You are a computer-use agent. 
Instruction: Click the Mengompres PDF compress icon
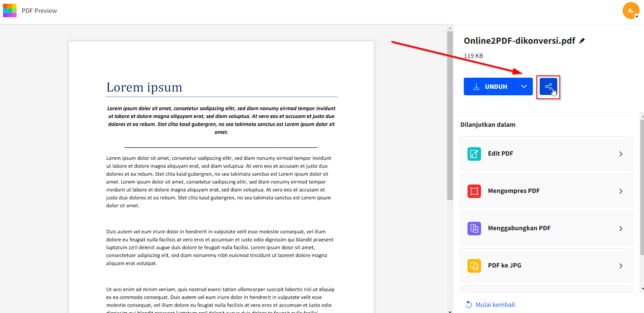[474, 191]
